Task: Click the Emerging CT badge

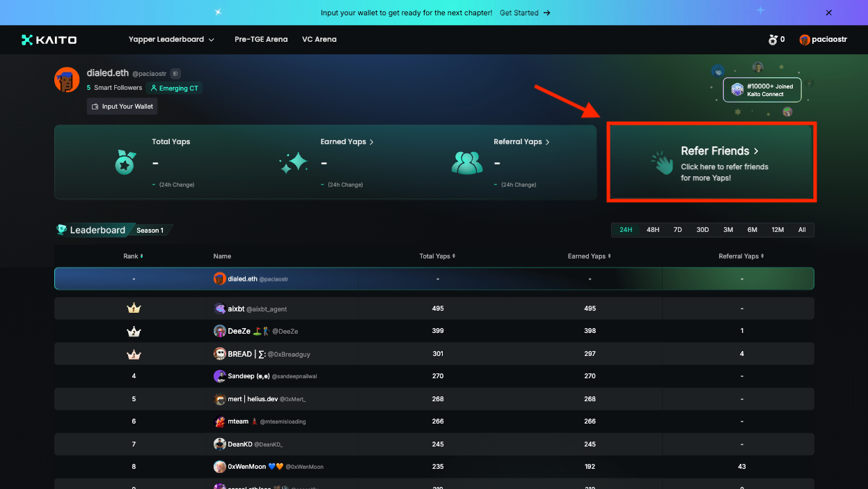Action: [x=174, y=88]
